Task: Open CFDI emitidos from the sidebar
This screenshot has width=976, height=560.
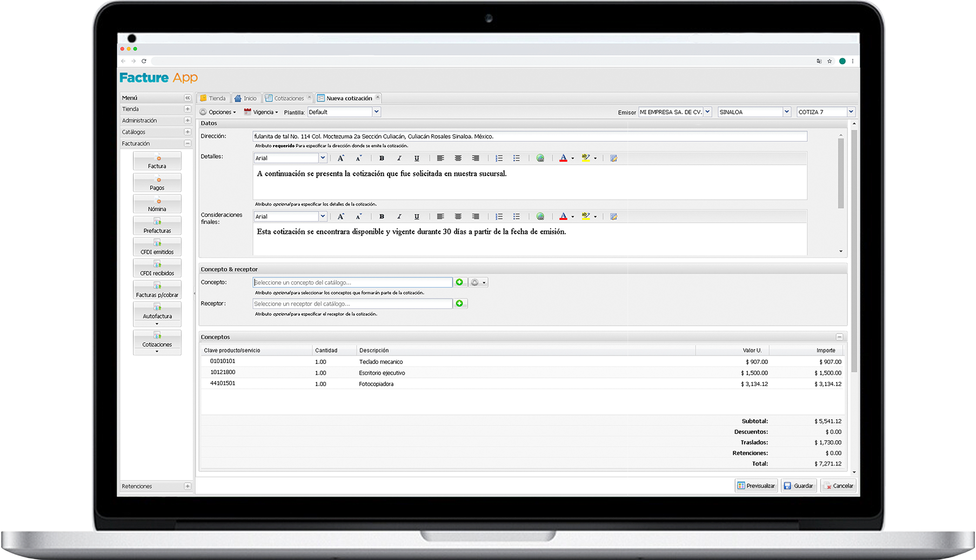Action: [157, 247]
